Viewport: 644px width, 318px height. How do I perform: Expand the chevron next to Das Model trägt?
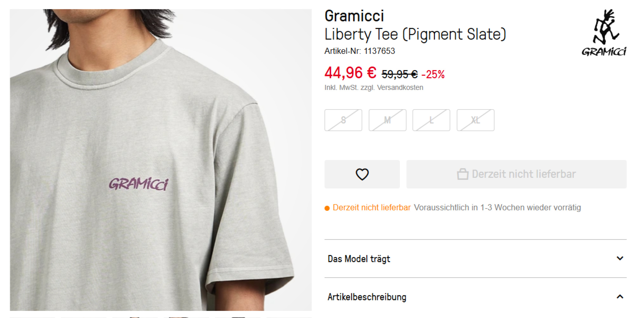[620, 259]
